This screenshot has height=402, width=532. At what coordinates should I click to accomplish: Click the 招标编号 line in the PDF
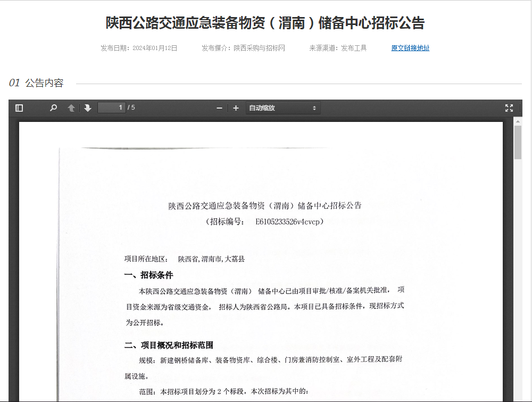coord(264,221)
